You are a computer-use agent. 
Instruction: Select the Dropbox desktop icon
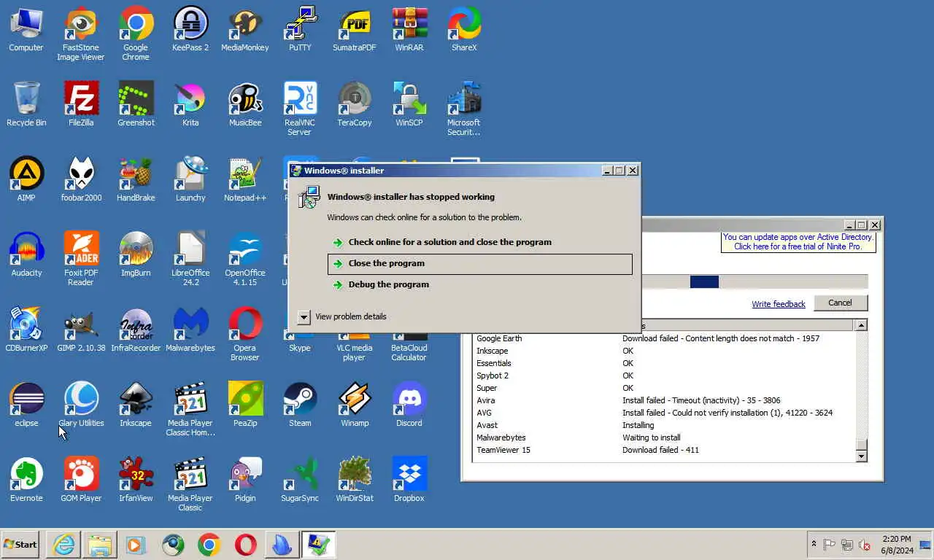pyautogui.click(x=409, y=480)
